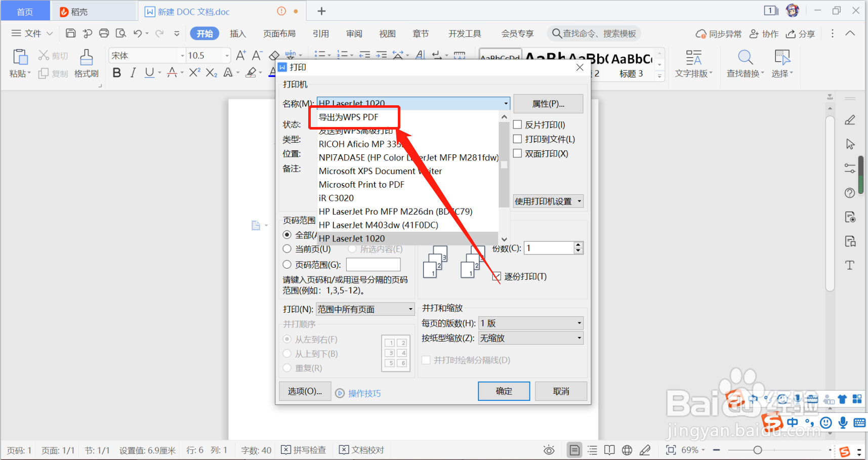Select the 当前页 radio button

tap(287, 249)
